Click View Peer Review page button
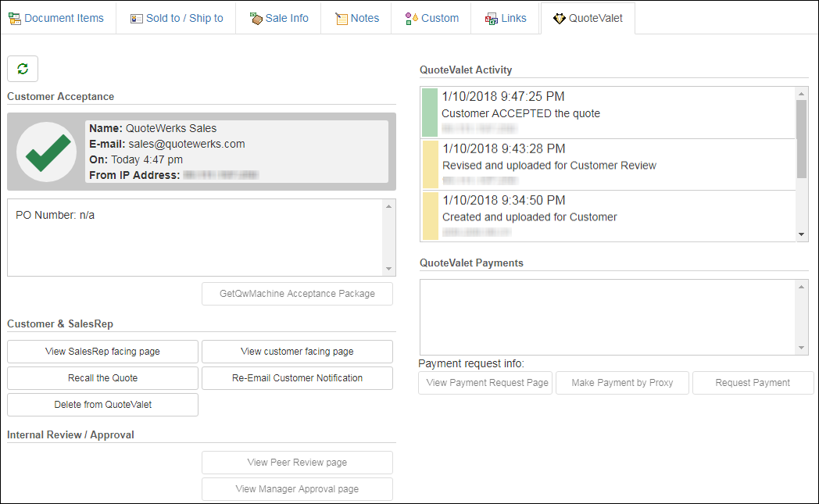Viewport: 819px width, 504px height. tap(297, 463)
